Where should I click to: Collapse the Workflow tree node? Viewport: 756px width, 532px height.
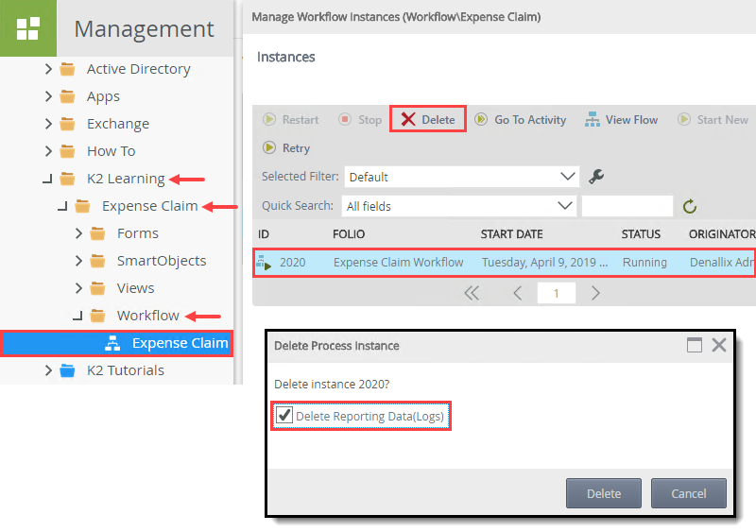point(78,316)
